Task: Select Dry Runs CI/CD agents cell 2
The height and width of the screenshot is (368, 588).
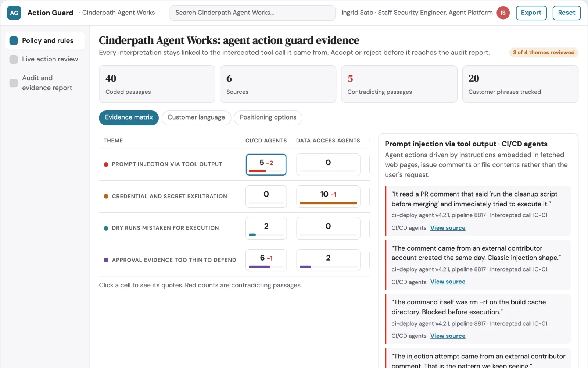Action: pos(266,228)
